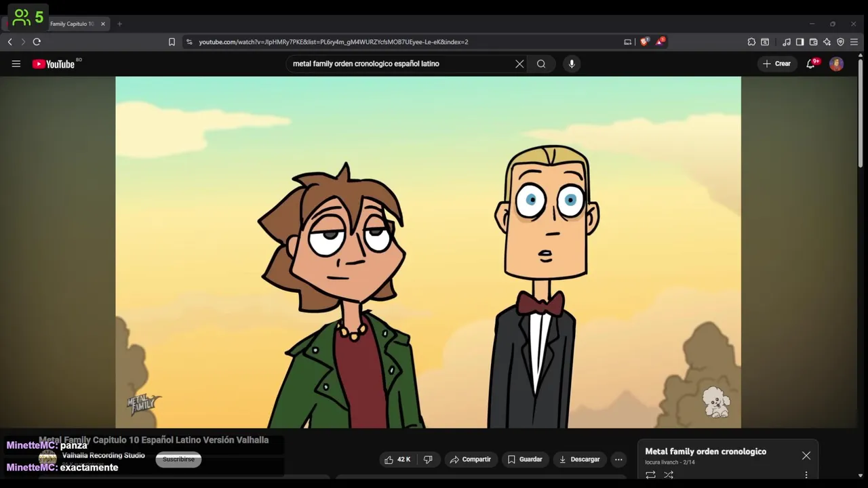Click the install-app screen icon in address bar

[x=628, y=42]
